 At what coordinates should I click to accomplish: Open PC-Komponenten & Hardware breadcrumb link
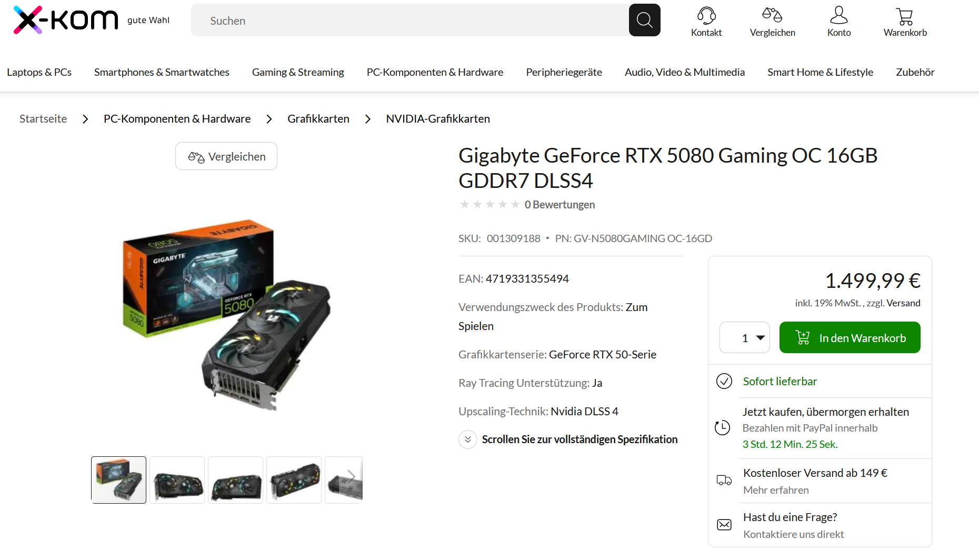point(177,119)
